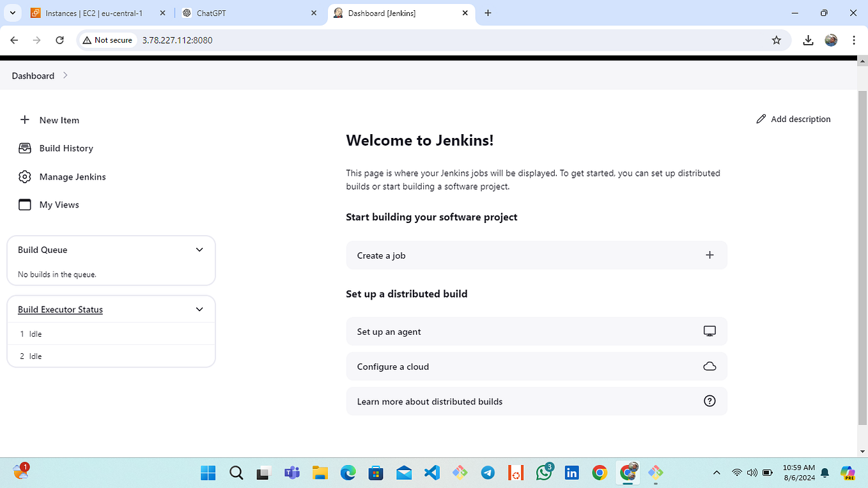Open Build History using its clock-stack icon
The height and width of the screenshot is (488, 868).
(x=24, y=148)
